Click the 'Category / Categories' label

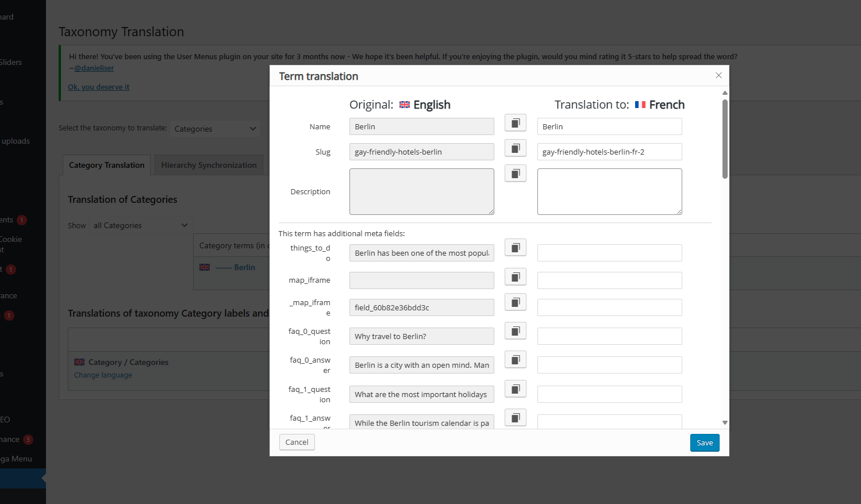pyautogui.click(x=128, y=362)
